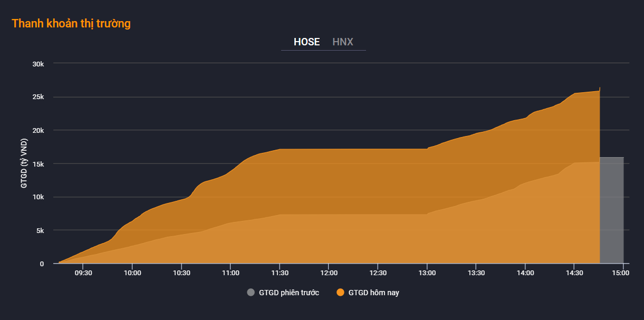Switch to the HOSE tab
The width and height of the screenshot is (644, 320).
tap(306, 42)
